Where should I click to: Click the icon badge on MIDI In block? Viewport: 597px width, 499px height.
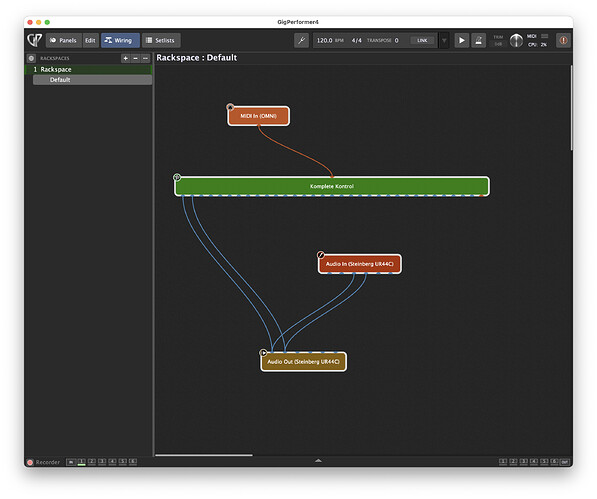coord(230,107)
